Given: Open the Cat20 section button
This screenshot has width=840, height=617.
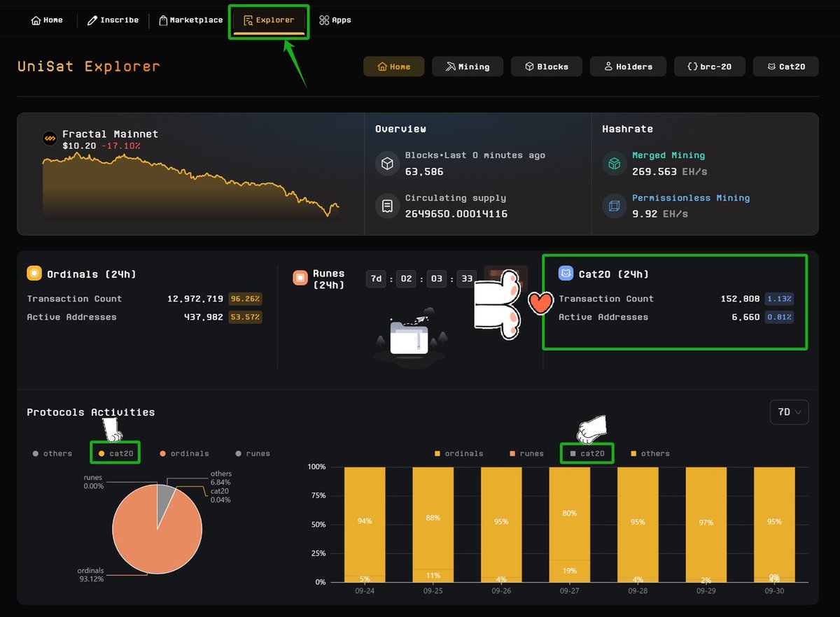Looking at the screenshot, I should click(786, 66).
